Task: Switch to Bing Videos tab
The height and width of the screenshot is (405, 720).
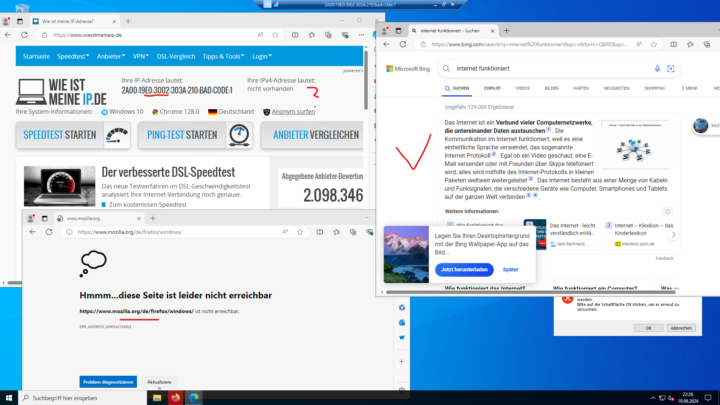Action: [x=523, y=88]
